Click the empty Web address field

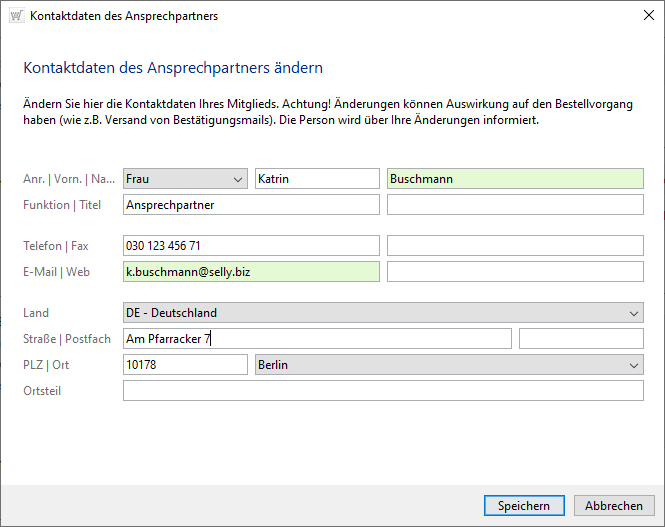click(515, 271)
